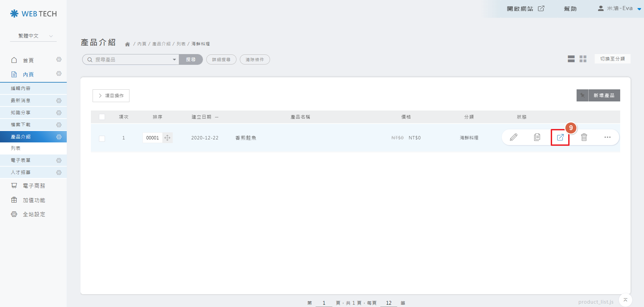Click the 新增產品 button

point(604,95)
